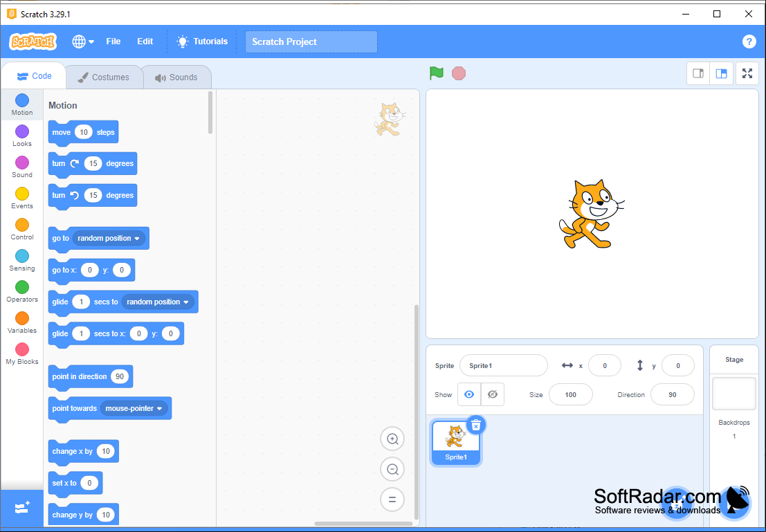Reset workspace zoom with the equals button
This screenshot has width=766, height=532.
click(392, 499)
